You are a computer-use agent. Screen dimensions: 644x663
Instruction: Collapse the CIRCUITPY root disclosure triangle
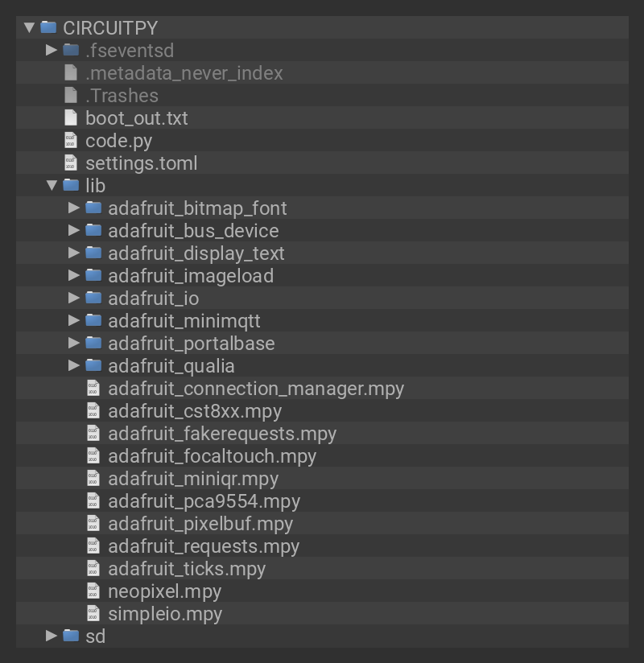pyautogui.click(x=29, y=27)
